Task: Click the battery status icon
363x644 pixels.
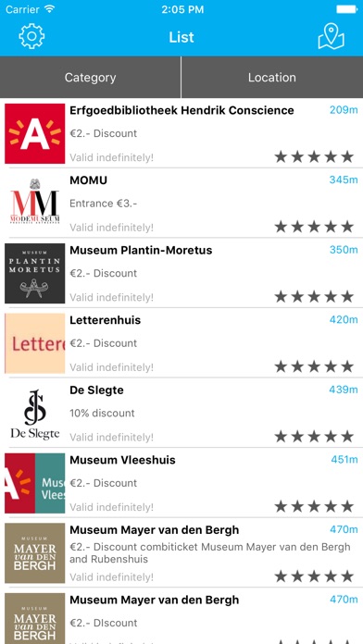Action: 347,9
